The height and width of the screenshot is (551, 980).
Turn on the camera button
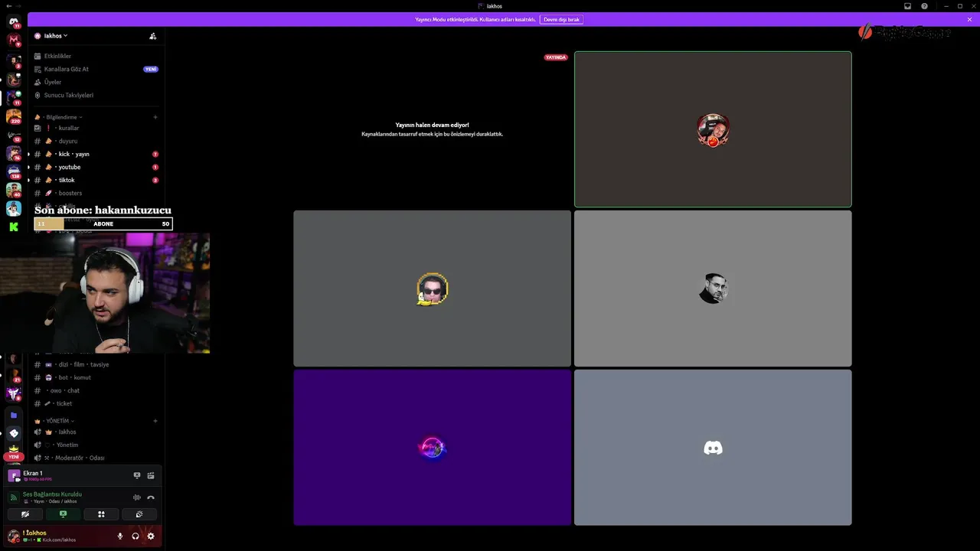tap(25, 514)
